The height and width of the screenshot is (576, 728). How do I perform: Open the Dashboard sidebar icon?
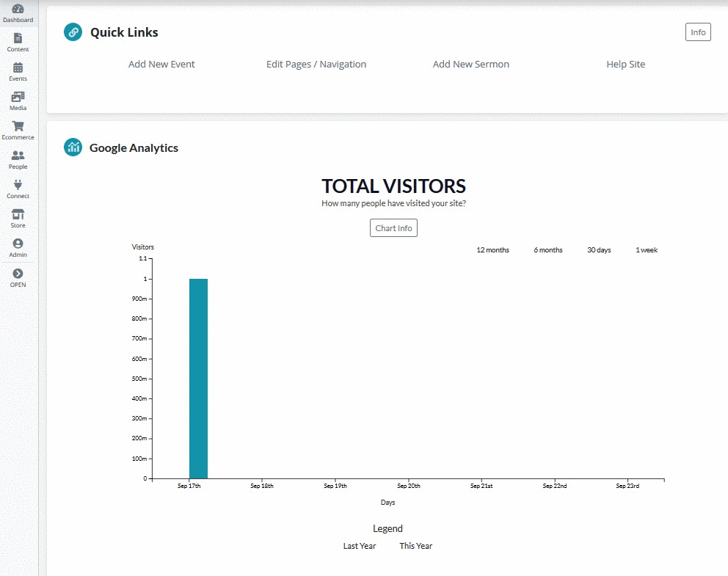click(x=18, y=9)
